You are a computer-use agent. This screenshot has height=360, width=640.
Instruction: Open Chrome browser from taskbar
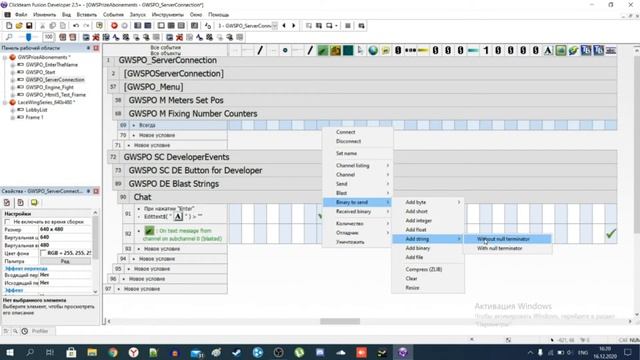pos(113,352)
